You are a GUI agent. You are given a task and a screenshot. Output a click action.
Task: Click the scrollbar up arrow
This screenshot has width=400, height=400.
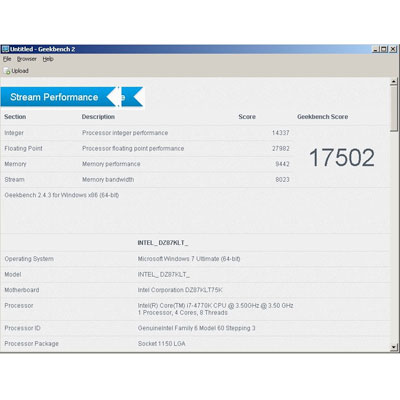[394, 81]
